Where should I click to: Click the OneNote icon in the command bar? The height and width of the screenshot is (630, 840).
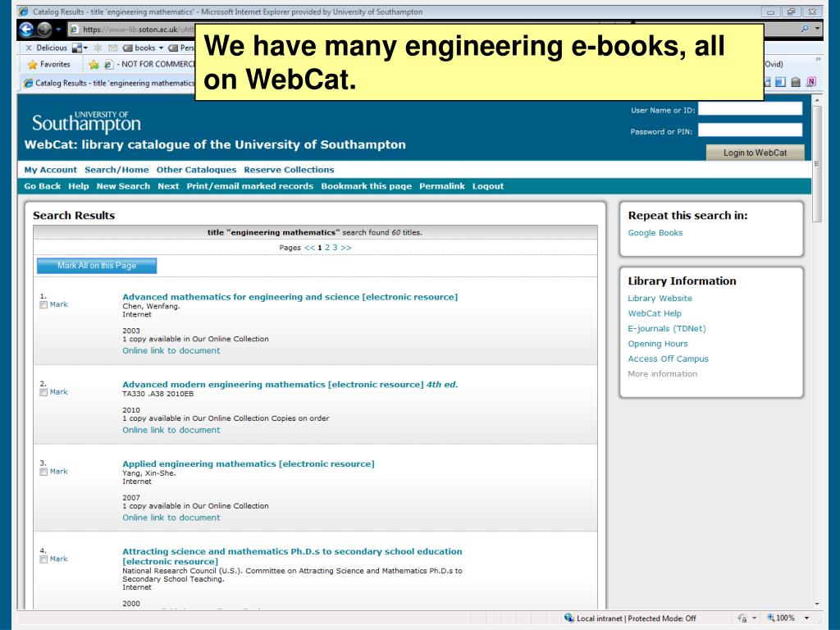point(811,82)
